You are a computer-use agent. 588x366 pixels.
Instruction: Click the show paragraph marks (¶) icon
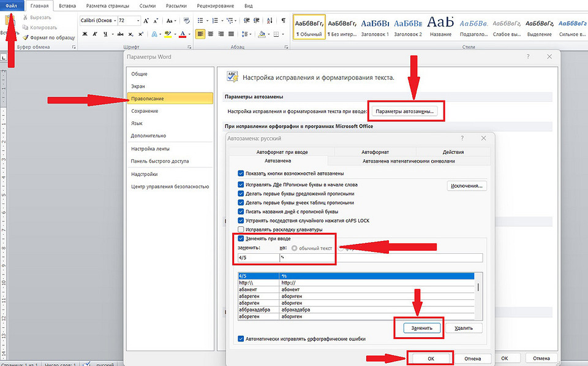[283, 20]
